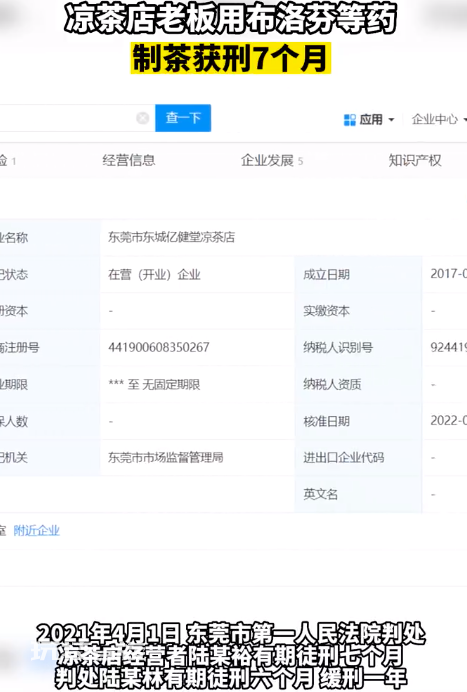Click the 纳税人识别号 label cell
Screen dimensions: 467x692
358,348
